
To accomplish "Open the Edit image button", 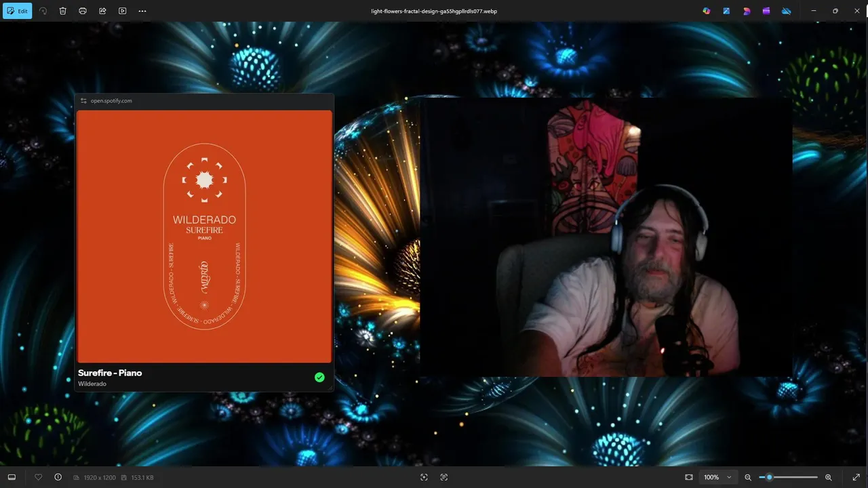I will (x=17, y=11).
